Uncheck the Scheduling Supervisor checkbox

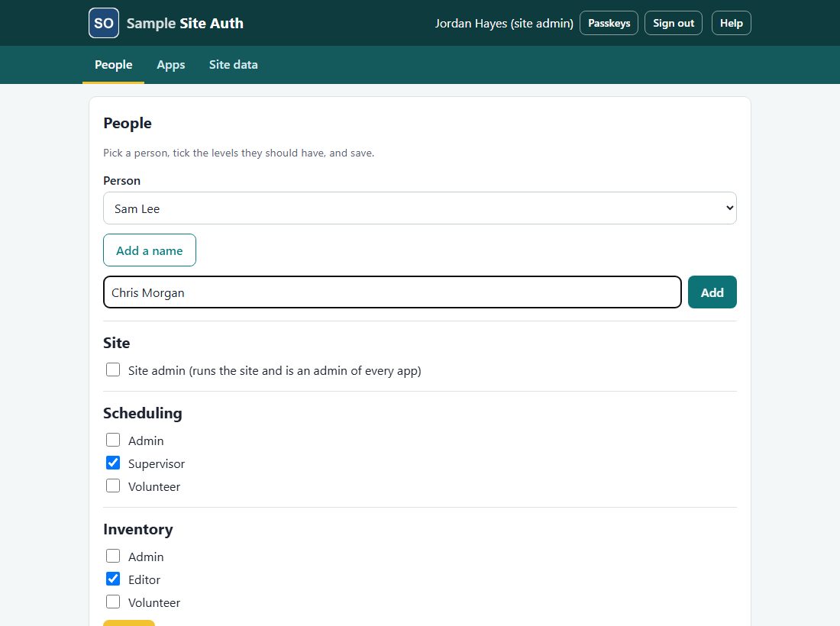click(x=113, y=463)
